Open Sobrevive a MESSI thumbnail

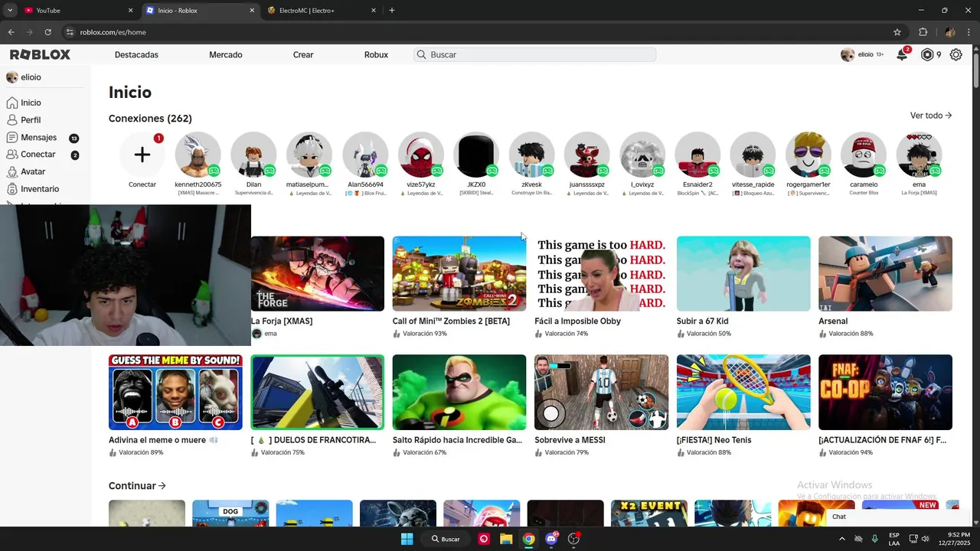tap(601, 392)
